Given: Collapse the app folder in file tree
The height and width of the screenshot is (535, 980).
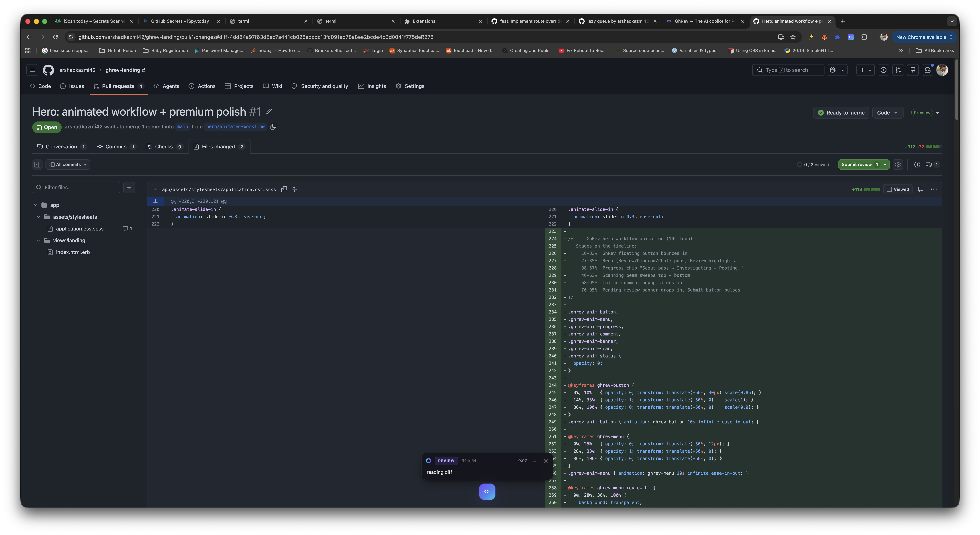Looking at the screenshot, I should [35, 205].
